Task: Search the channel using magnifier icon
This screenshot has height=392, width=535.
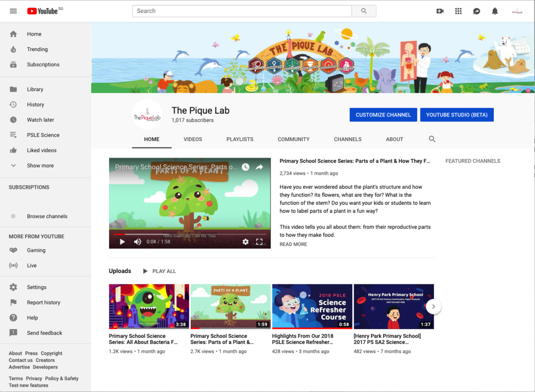Action: click(x=432, y=139)
